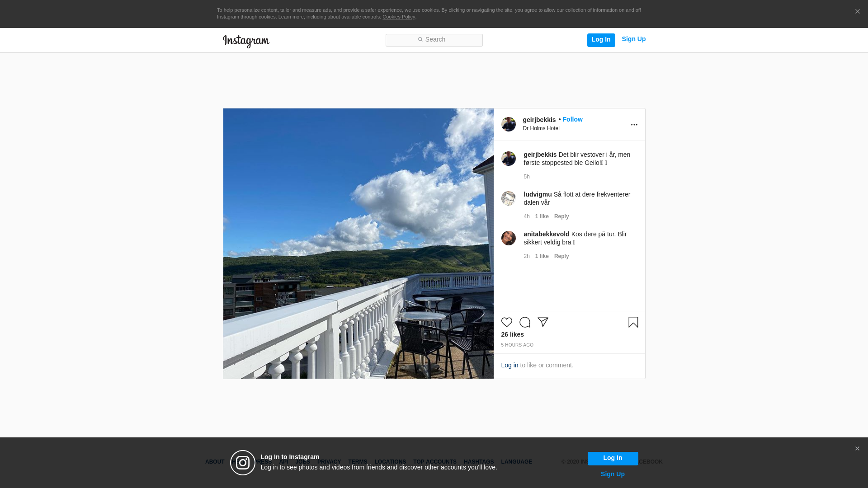Click the Search input field

434,40
